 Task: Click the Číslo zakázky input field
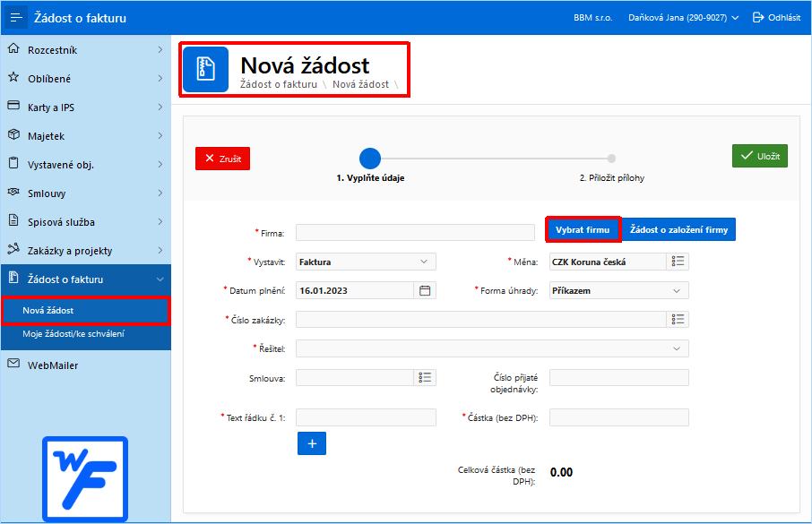pyautogui.click(x=481, y=320)
